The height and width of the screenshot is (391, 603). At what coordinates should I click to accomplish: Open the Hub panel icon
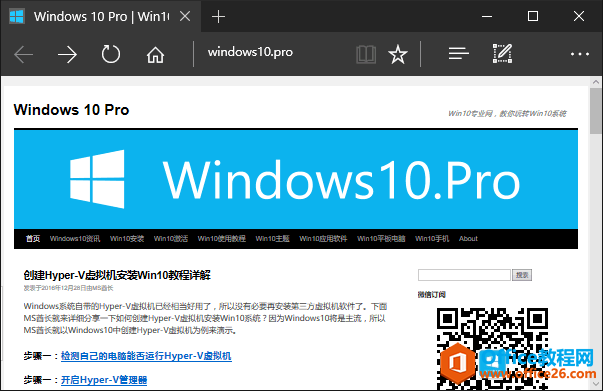pos(458,54)
